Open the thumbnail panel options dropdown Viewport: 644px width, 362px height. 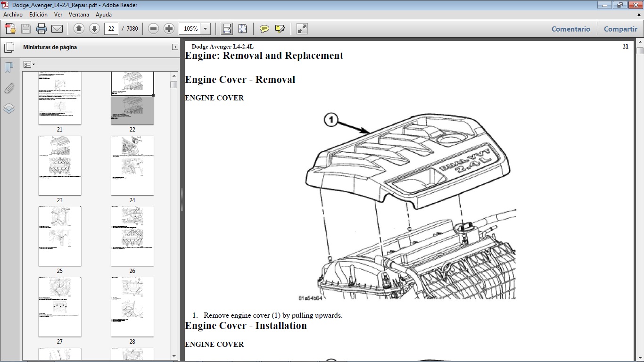[x=29, y=65]
